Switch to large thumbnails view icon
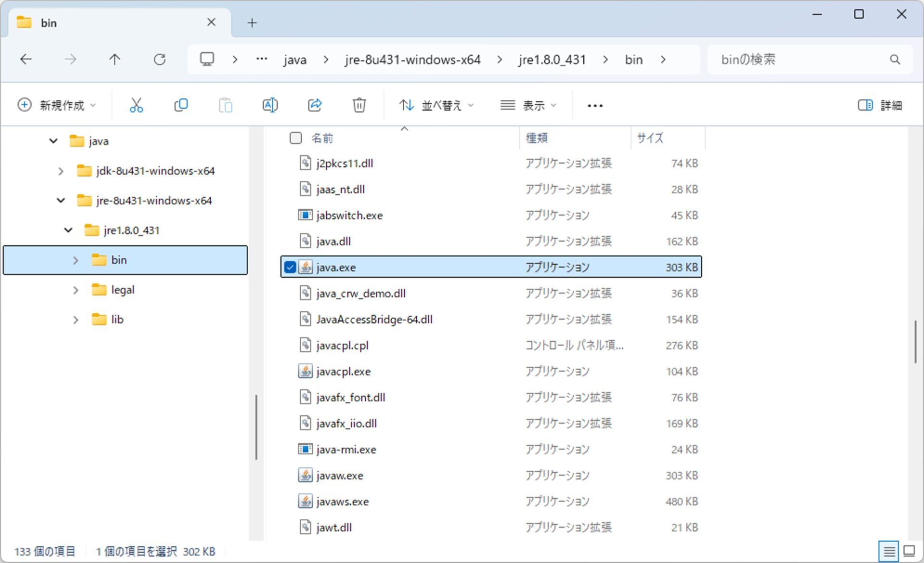The height and width of the screenshot is (563, 924). (909, 550)
